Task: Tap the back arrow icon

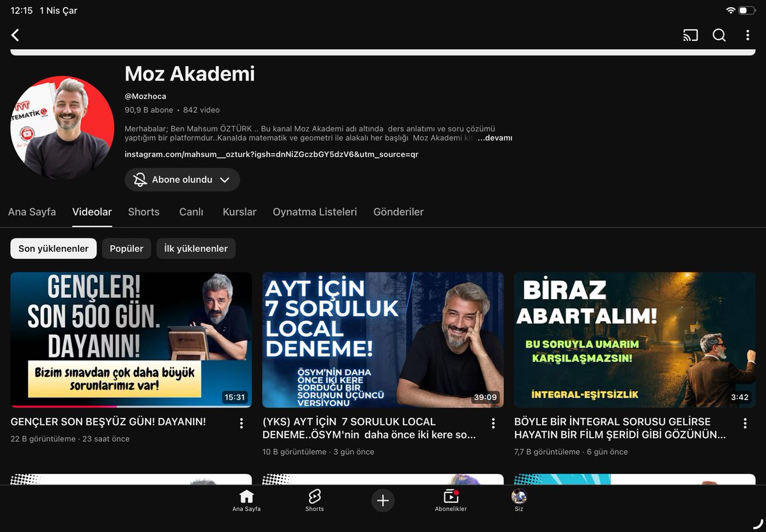Action: click(x=15, y=35)
